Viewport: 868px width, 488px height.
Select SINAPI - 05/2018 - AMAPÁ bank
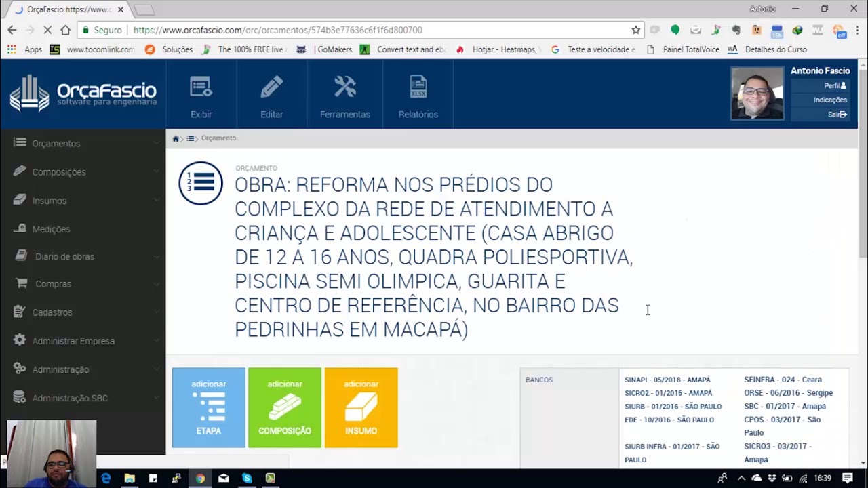tap(667, 380)
